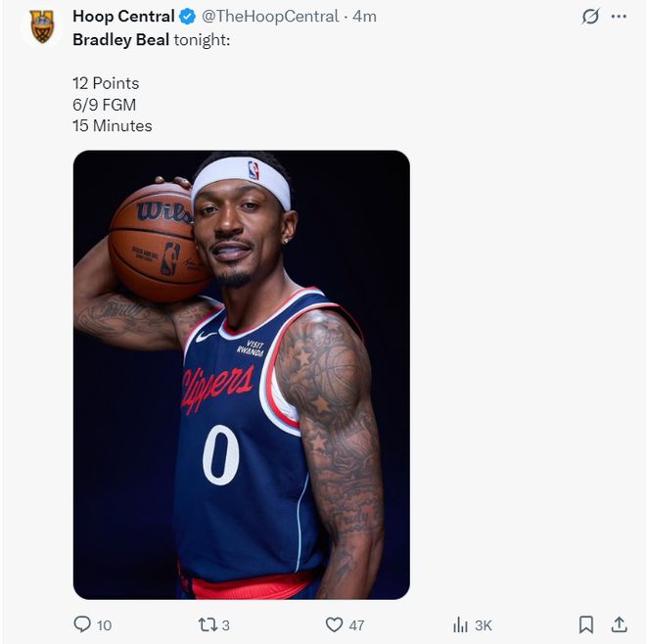Bookmark this Bradley Beal post
This screenshot has width=646, height=644.
point(585,624)
